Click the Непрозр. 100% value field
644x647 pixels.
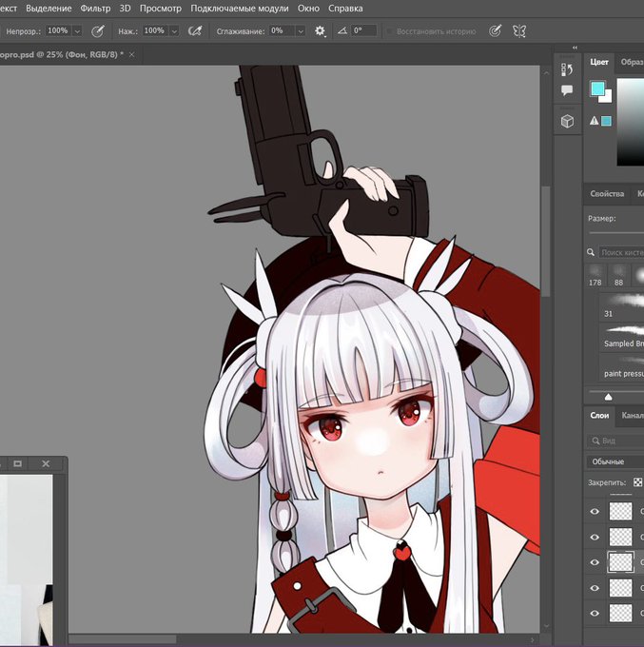(x=59, y=31)
